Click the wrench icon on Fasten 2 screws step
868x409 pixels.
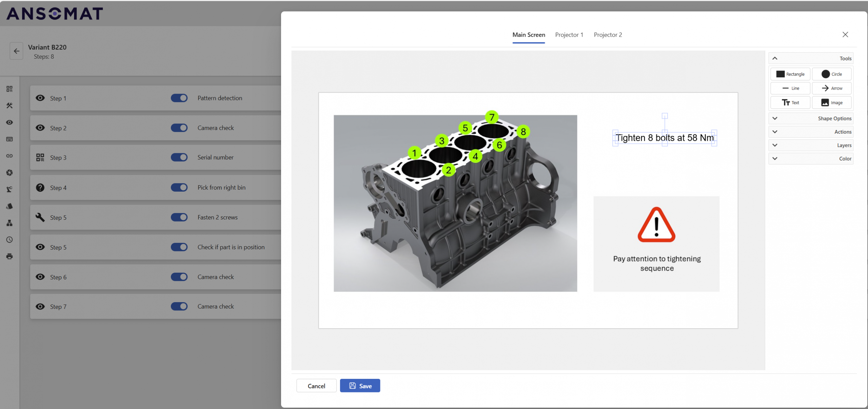tap(40, 217)
